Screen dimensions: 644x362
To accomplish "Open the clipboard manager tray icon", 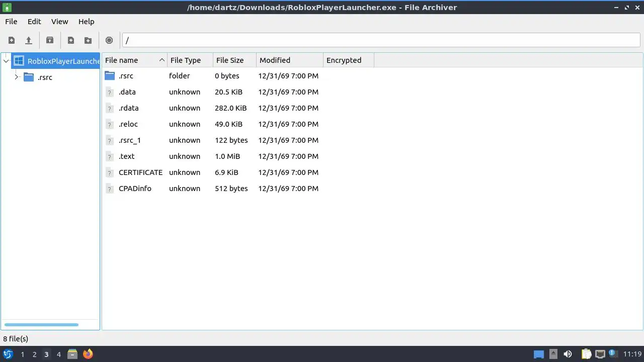I will (586, 354).
